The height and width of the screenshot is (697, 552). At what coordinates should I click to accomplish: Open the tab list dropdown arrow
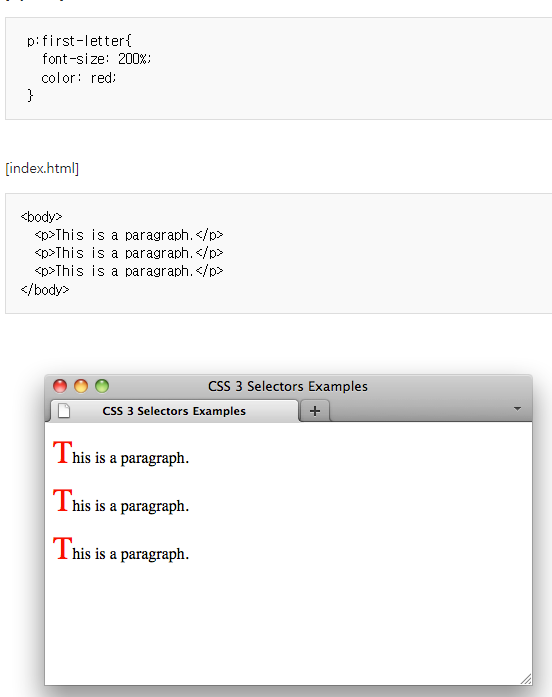(x=517, y=409)
